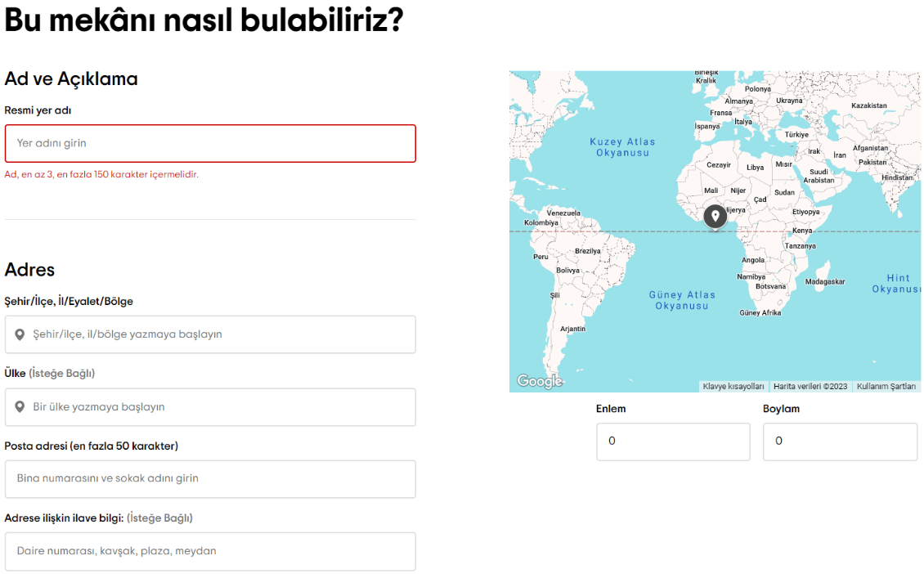
Task: Click the 'Bu mekânı nasıl bulabiliriz?' title
Action: point(204,20)
